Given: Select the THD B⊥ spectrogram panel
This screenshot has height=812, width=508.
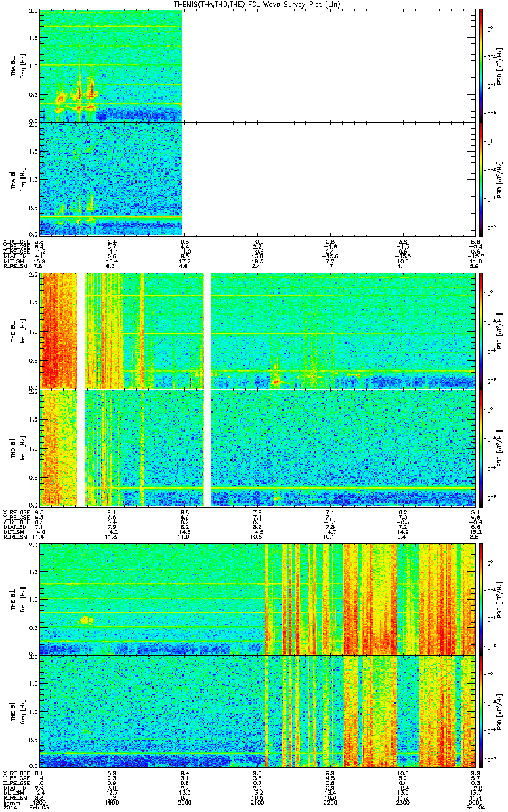Looking at the screenshot, I should 258,331.
